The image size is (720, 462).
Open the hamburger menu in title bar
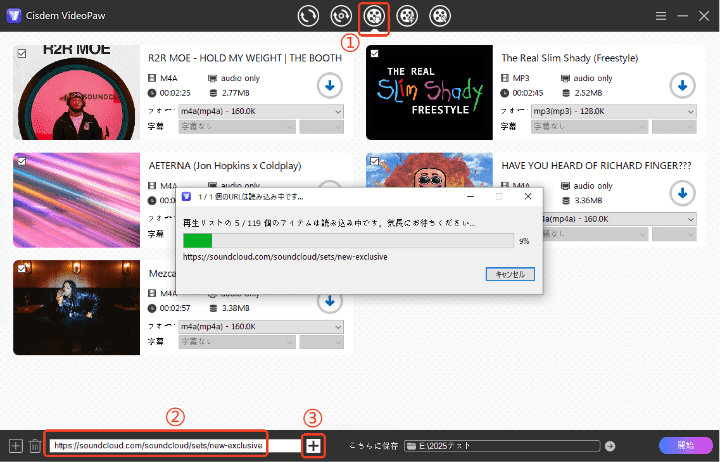click(661, 16)
